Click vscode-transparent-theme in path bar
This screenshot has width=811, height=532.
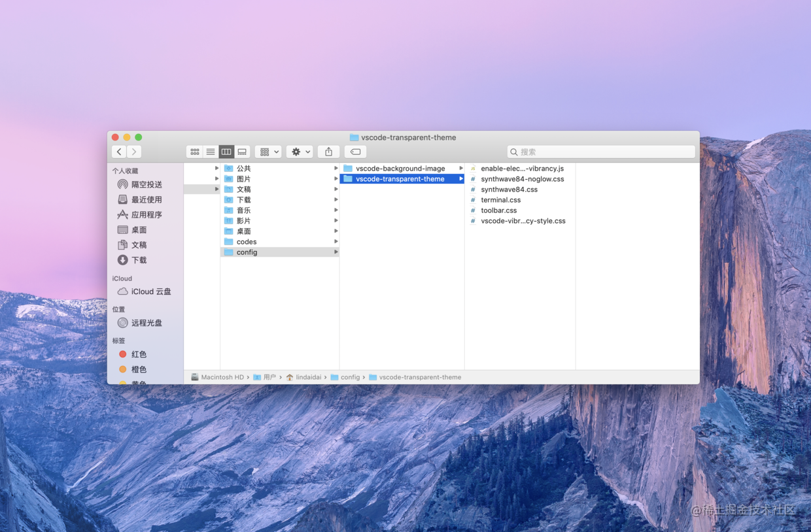pyautogui.click(x=415, y=377)
